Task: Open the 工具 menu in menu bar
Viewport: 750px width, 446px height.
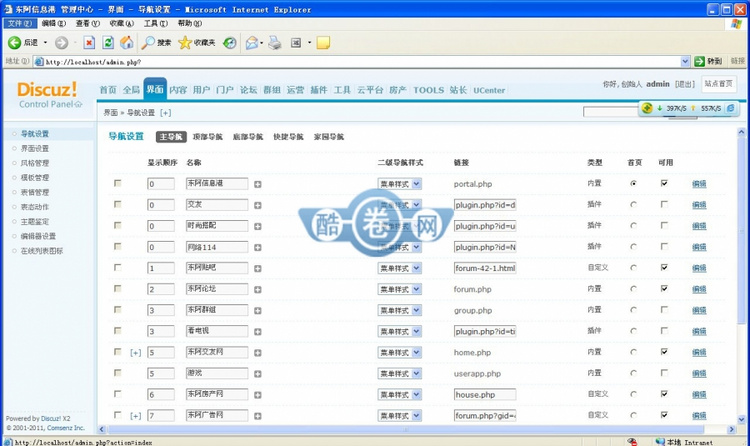Action: [156, 23]
